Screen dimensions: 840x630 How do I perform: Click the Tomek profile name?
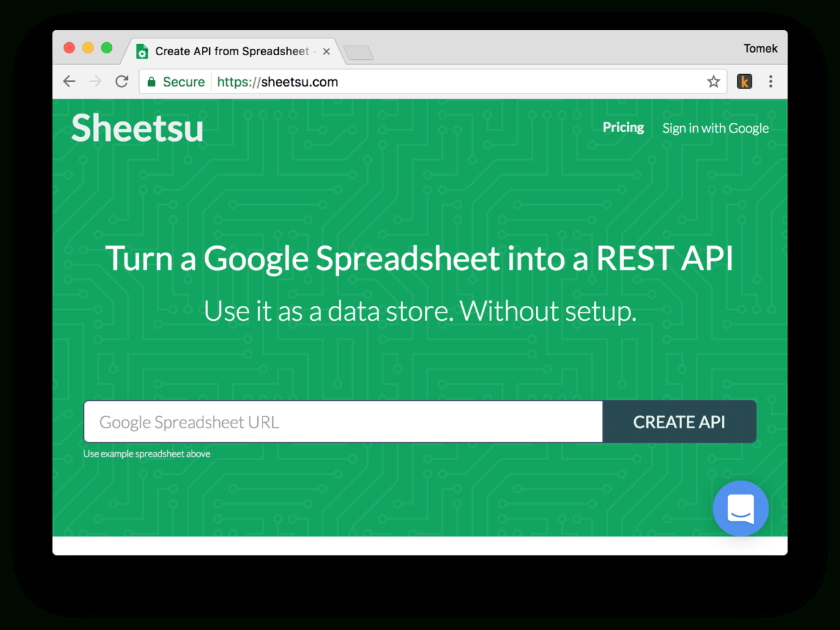click(x=760, y=48)
